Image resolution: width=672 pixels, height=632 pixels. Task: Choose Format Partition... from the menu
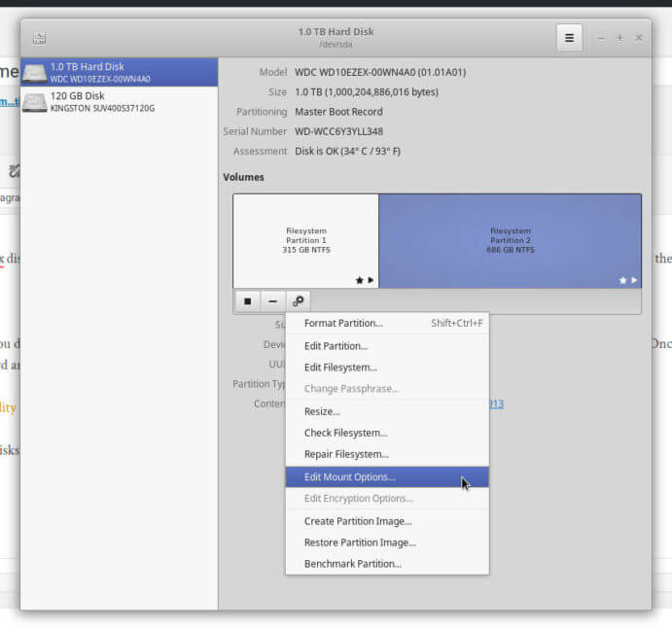343,323
